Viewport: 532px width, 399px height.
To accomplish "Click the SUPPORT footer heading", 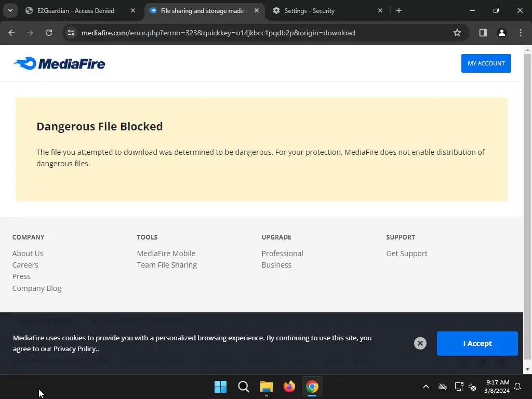I will coord(401,237).
